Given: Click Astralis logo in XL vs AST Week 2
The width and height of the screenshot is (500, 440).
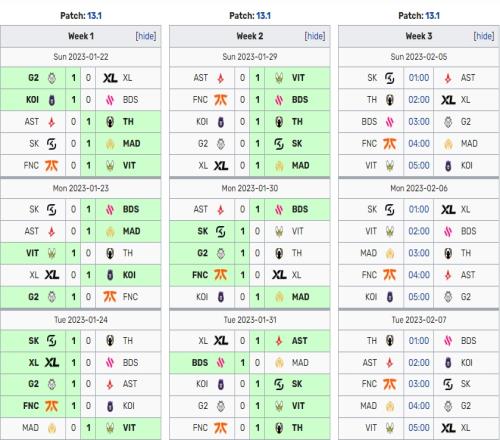Looking at the screenshot, I should click(x=279, y=341).
